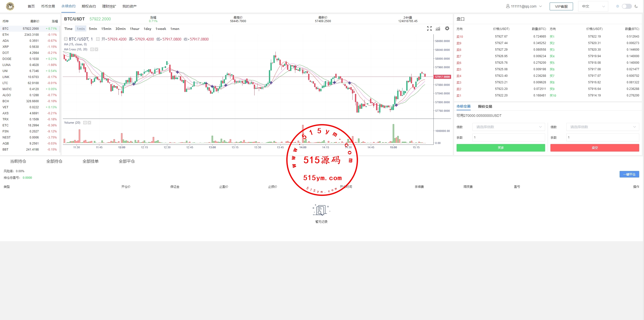Remove the MA Cross indicator

[x=96, y=49]
